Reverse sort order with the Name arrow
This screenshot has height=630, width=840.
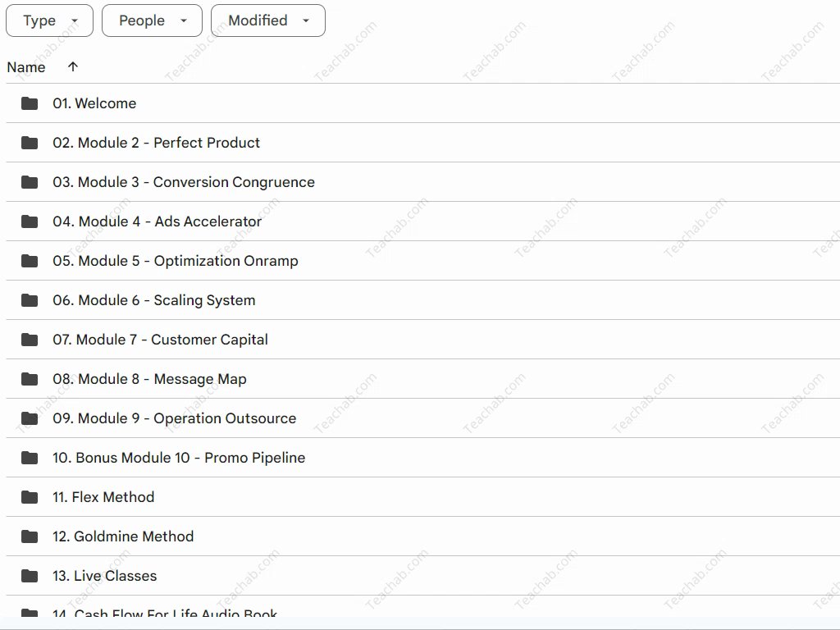(72, 67)
